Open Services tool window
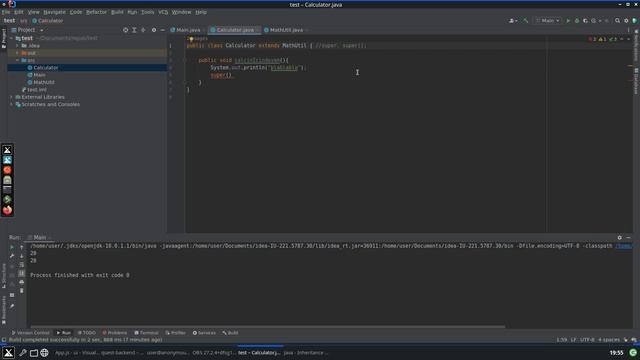 click(x=204, y=333)
